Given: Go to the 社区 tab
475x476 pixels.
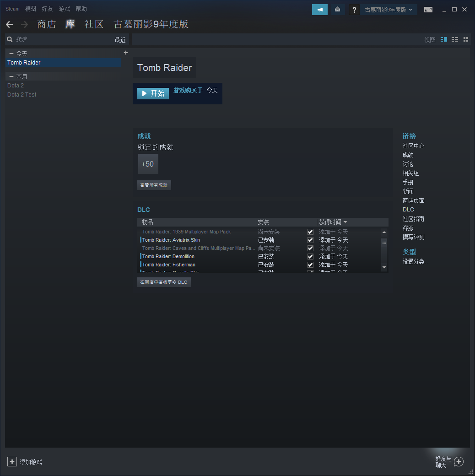Looking at the screenshot, I should [x=94, y=24].
